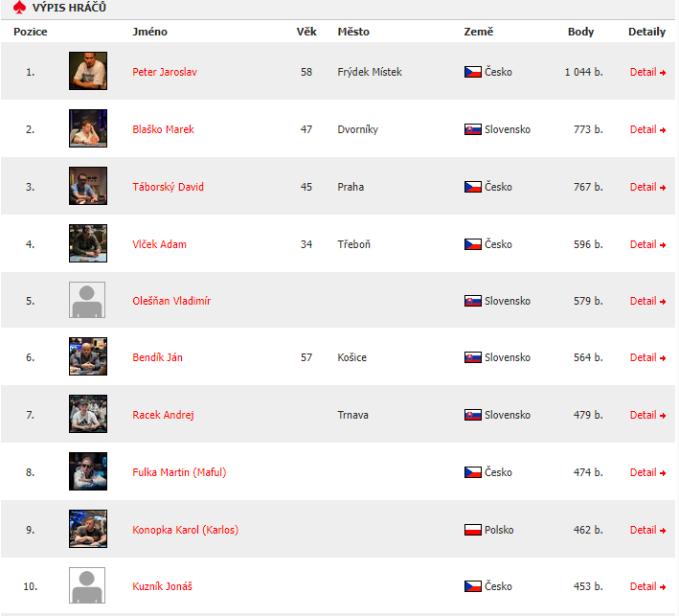Click the Polish flag icon for Konopka Karol
Image resolution: width=679 pixels, height=616 pixels.
click(x=472, y=530)
